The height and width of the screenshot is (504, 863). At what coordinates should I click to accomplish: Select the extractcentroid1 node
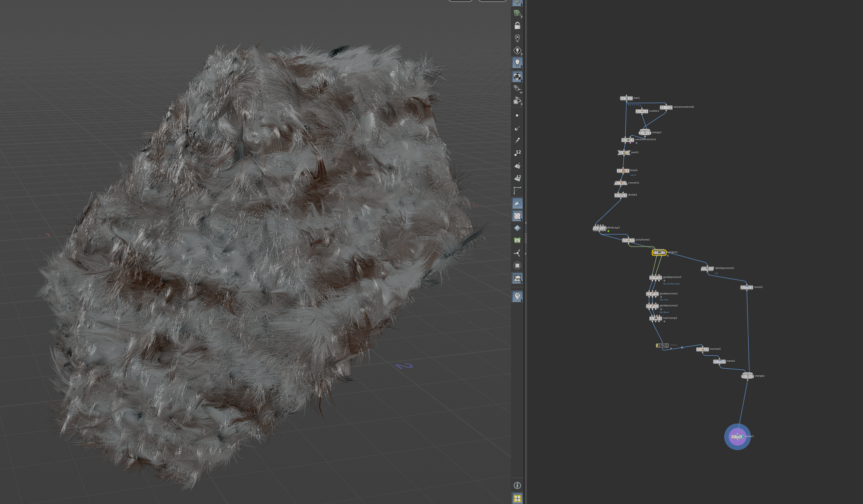(x=666, y=107)
